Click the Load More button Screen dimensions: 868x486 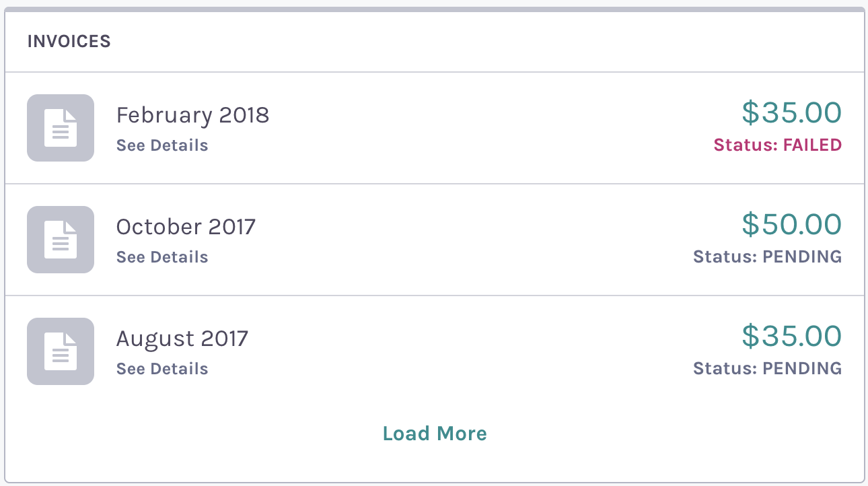(x=434, y=433)
